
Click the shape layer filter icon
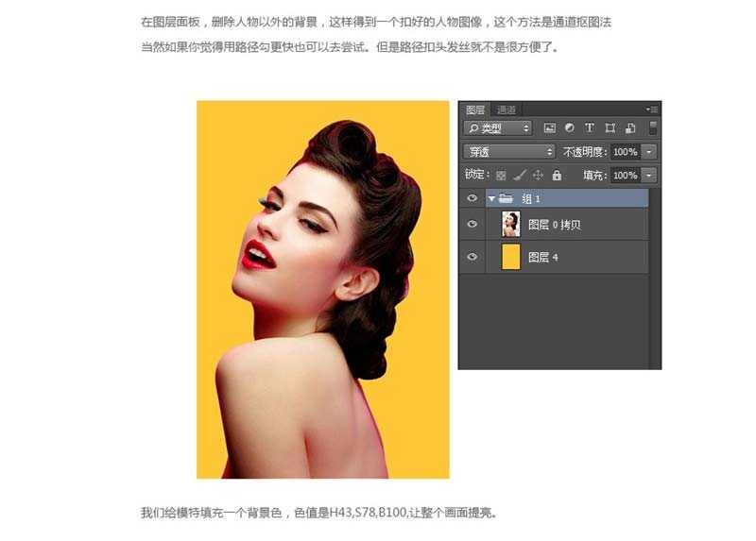point(610,127)
